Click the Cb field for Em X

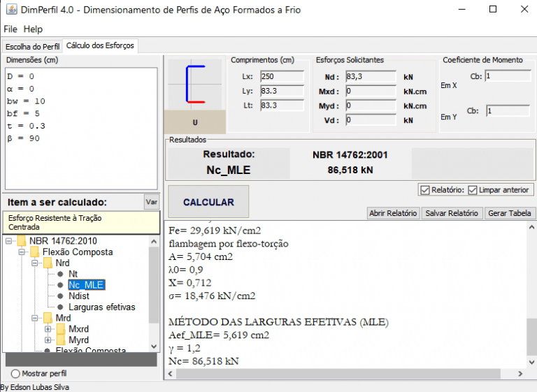tap(508, 76)
